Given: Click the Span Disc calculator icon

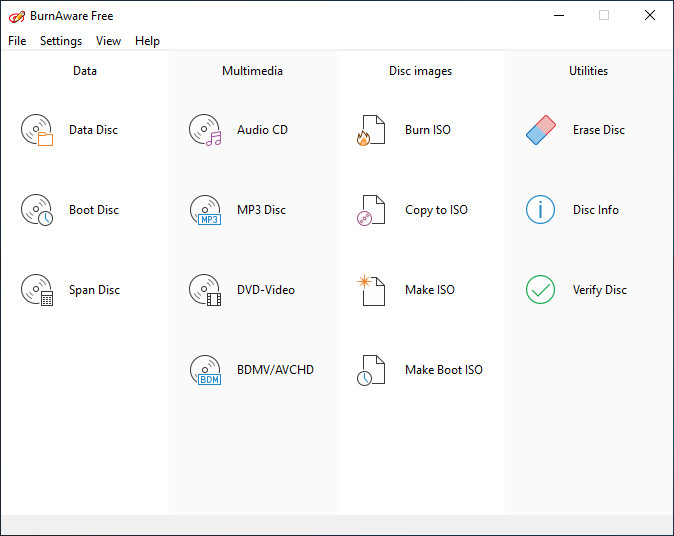Looking at the screenshot, I should (x=37, y=290).
